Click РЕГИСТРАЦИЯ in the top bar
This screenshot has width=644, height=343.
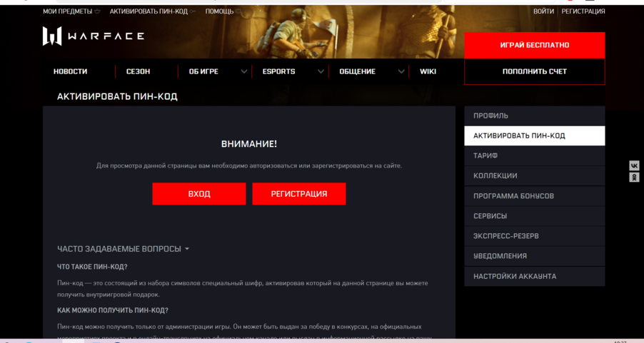pyautogui.click(x=583, y=11)
